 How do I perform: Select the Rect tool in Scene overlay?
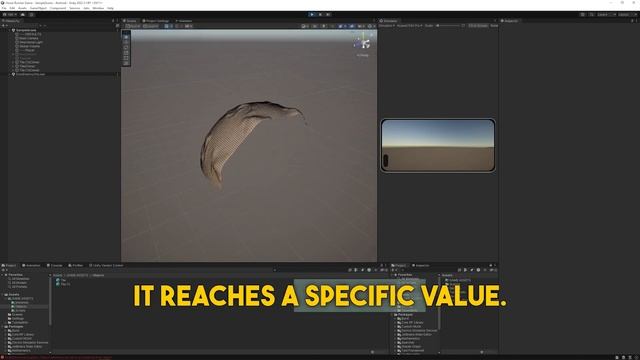click(x=126, y=58)
